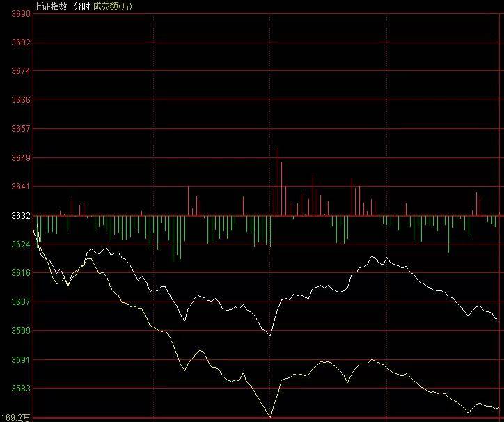The height and width of the screenshot is (422, 504).
Task: Click the 上证指数 title label
Action: tap(50, 6)
